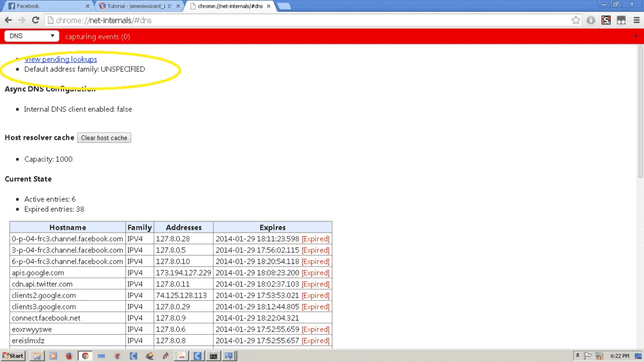Click the blue C icon beside the shield
The height and width of the screenshot is (362, 644).
[133, 356]
